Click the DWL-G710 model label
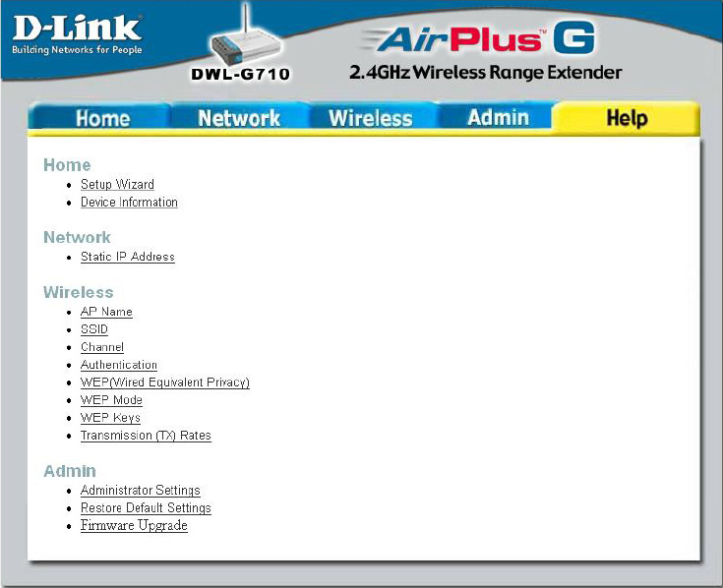This screenshot has height=588, width=723. [240, 74]
